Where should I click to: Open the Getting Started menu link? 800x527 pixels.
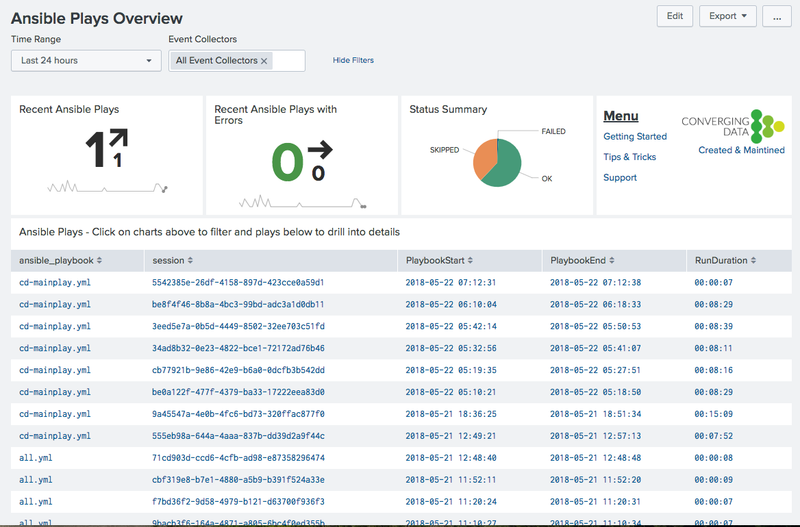(635, 136)
